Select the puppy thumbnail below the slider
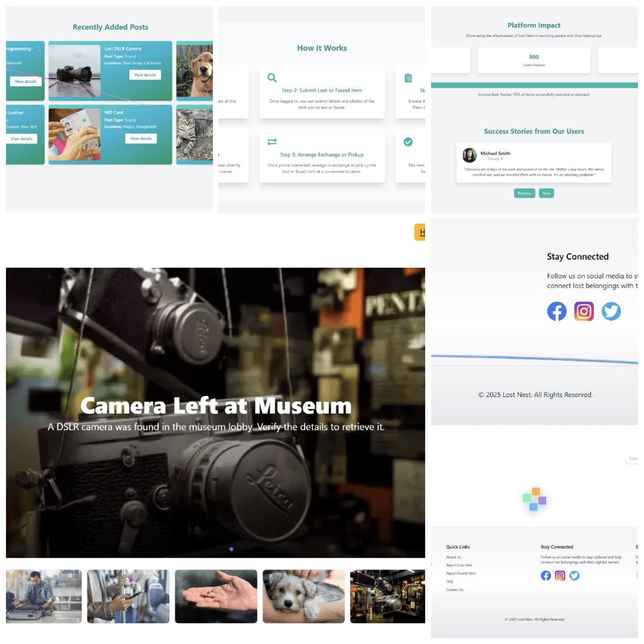Viewport: 644px width, 644px height. point(304,596)
